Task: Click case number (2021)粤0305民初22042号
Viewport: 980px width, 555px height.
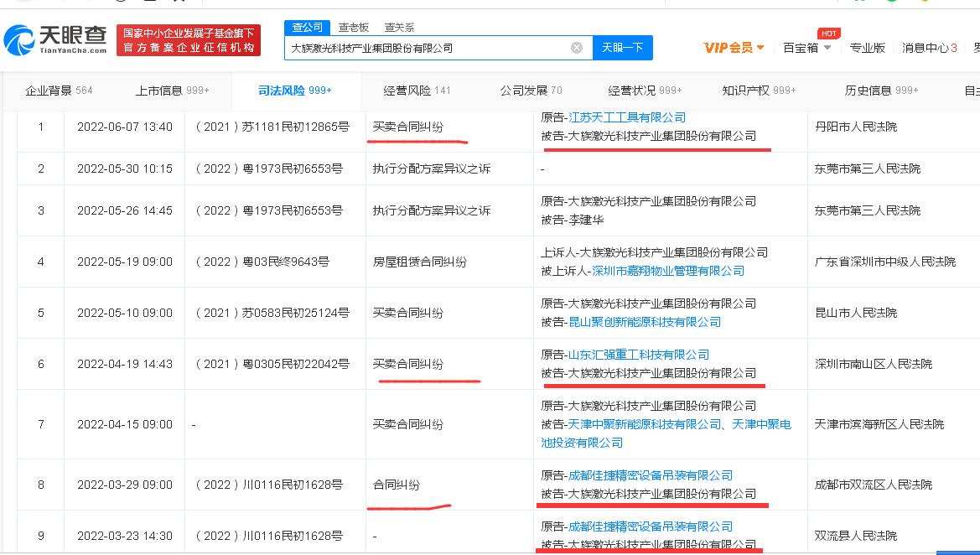Action: [272, 364]
